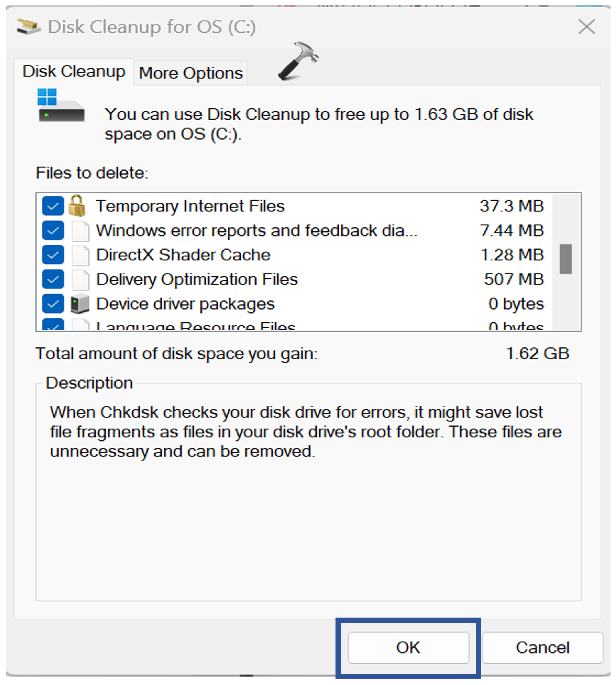This screenshot has width=616, height=685.
Task: Click the Device driver packages icon
Action: click(80, 304)
